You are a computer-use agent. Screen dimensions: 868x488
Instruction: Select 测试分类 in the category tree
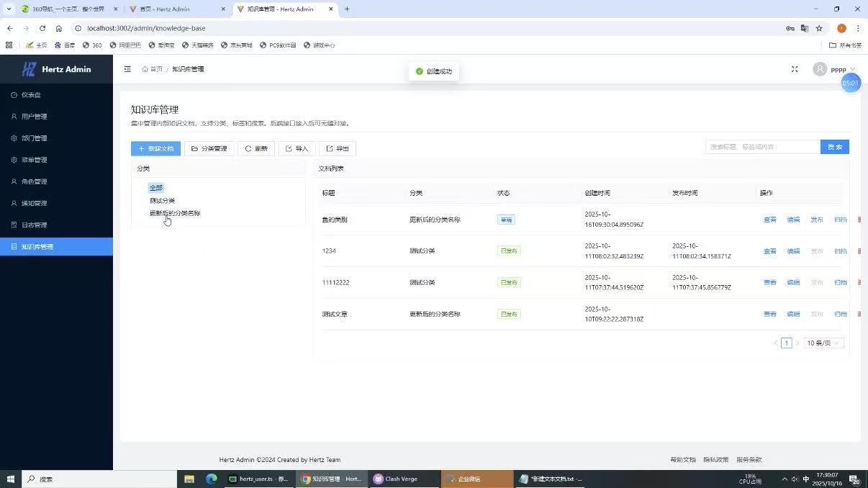click(162, 201)
